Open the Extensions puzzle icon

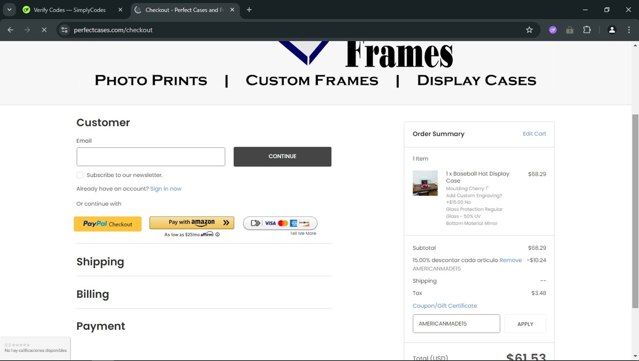[587, 30]
